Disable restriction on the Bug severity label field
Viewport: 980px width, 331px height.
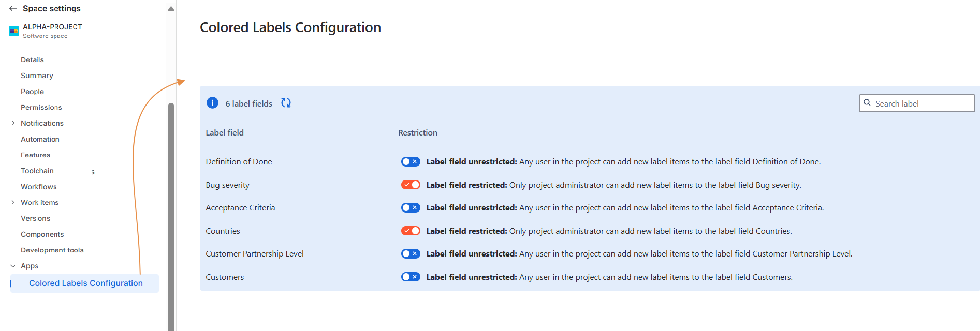point(411,184)
